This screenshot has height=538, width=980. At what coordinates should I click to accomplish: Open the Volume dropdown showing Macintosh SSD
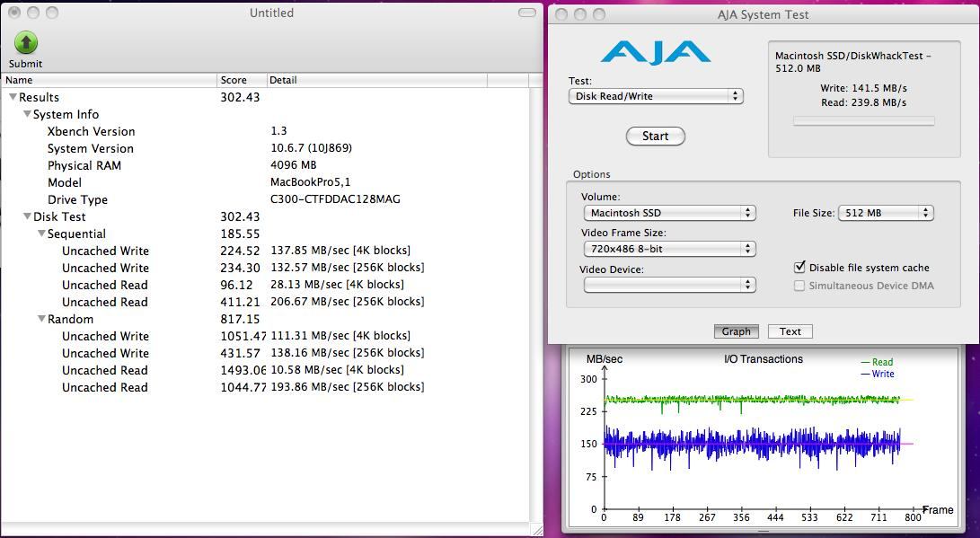(x=669, y=213)
